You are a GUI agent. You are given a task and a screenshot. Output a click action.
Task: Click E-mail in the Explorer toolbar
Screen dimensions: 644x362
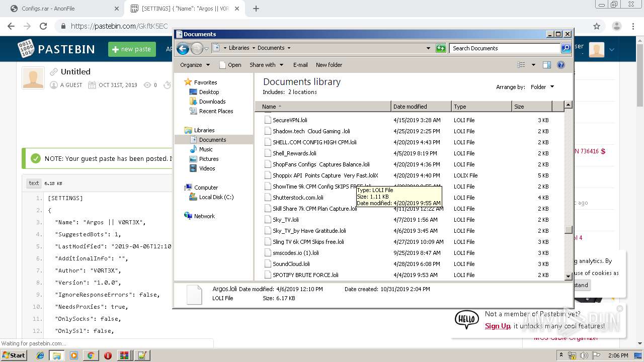click(300, 65)
